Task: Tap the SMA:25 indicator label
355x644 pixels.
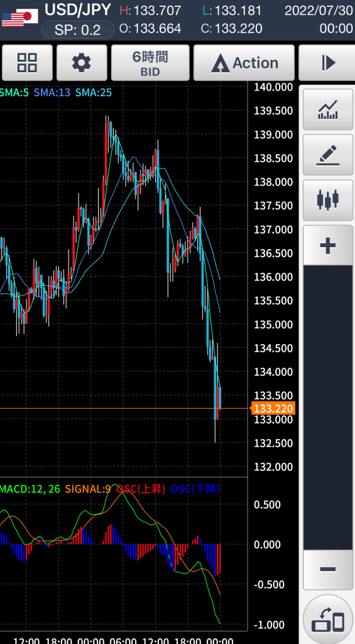Action: click(x=93, y=93)
